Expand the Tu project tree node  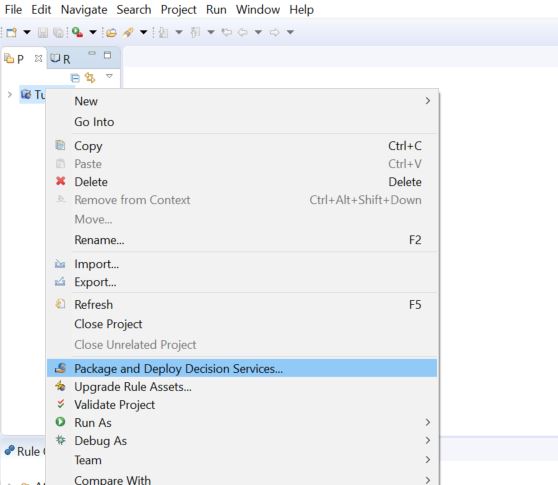click(10, 94)
